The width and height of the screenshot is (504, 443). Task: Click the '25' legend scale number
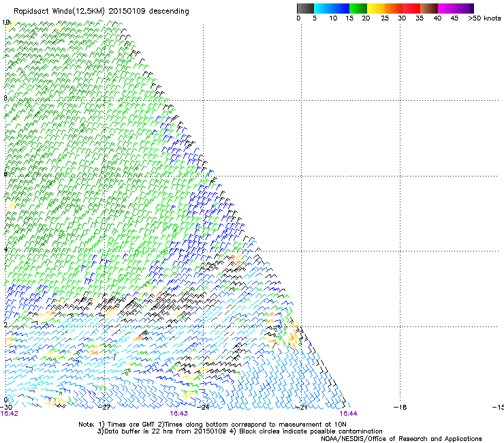pyautogui.click(x=385, y=18)
